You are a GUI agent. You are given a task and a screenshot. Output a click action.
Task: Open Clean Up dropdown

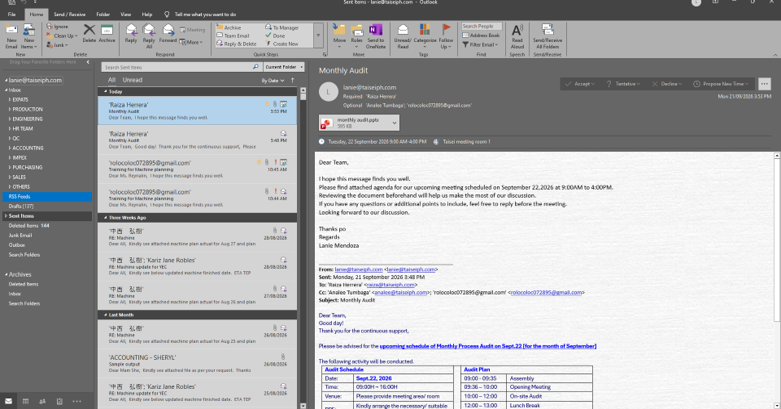click(62, 36)
